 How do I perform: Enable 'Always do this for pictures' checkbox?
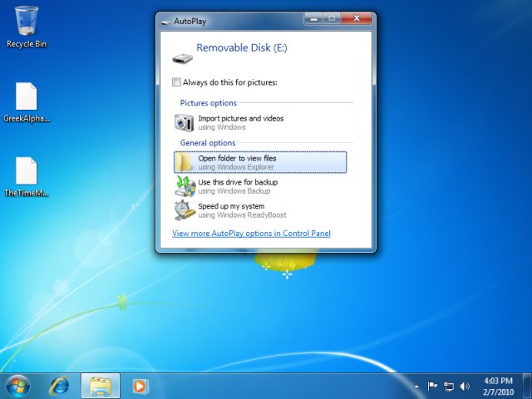[176, 82]
